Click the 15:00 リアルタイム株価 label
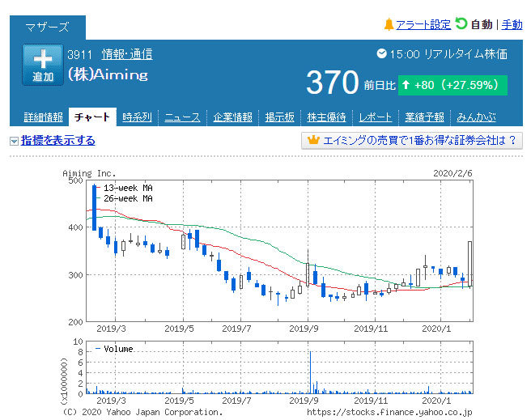 point(448,54)
